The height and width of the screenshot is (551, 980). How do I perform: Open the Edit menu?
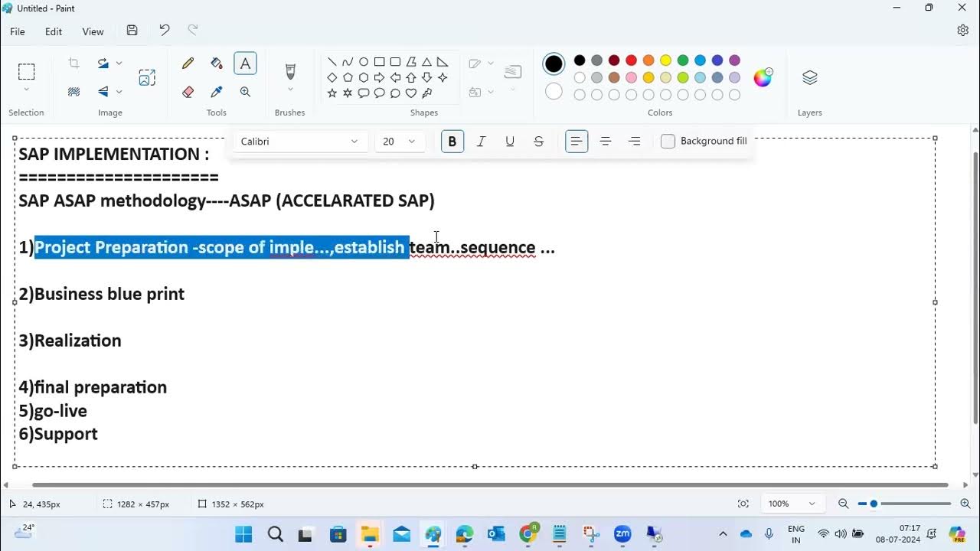(54, 31)
